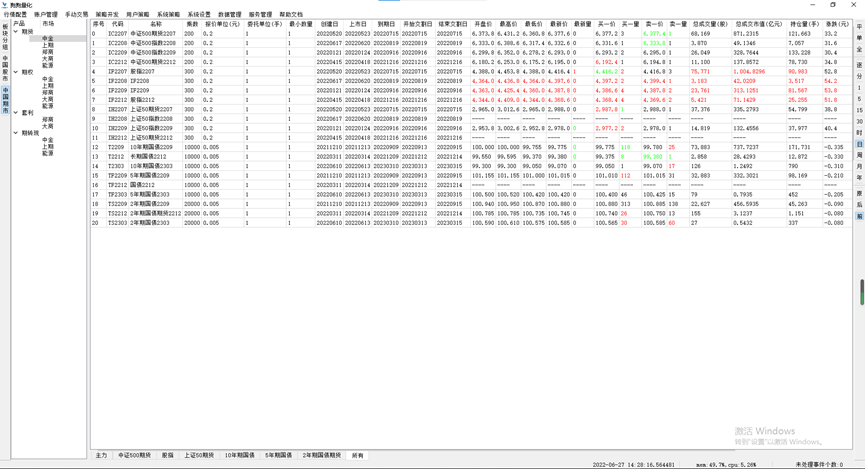Open the 系统设置 menu
The height and width of the screenshot is (469, 865).
tap(198, 15)
